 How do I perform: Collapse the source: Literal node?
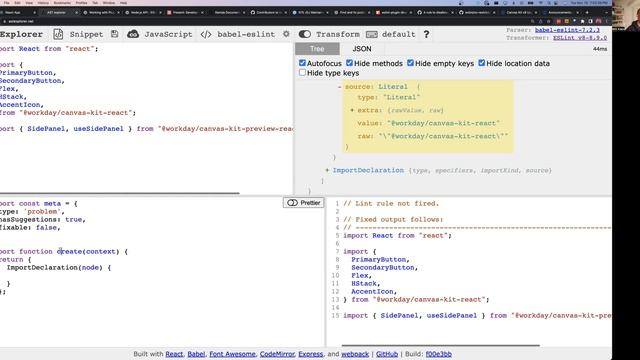(x=340, y=87)
